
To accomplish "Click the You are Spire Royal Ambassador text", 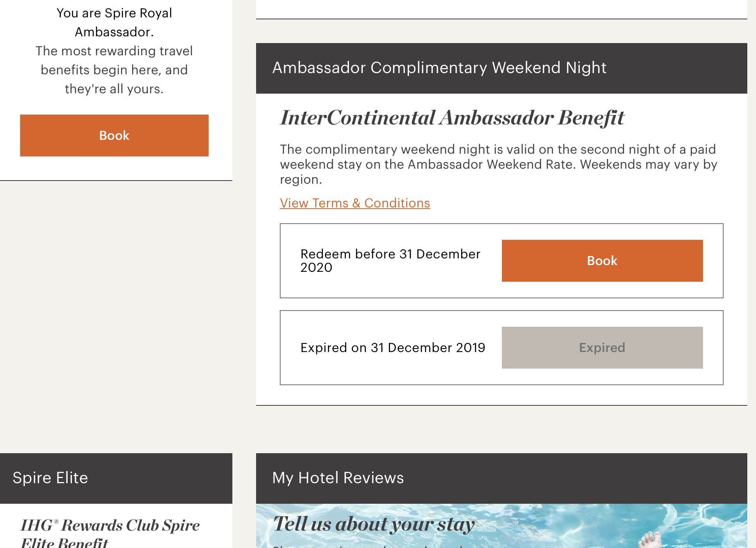I will click(x=114, y=23).
